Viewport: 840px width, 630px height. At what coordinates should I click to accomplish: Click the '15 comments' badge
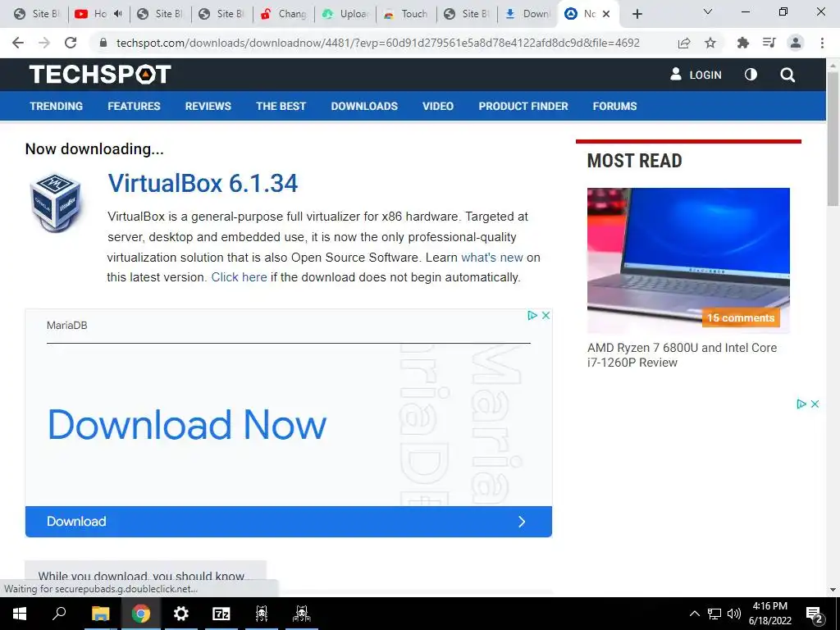click(x=741, y=317)
